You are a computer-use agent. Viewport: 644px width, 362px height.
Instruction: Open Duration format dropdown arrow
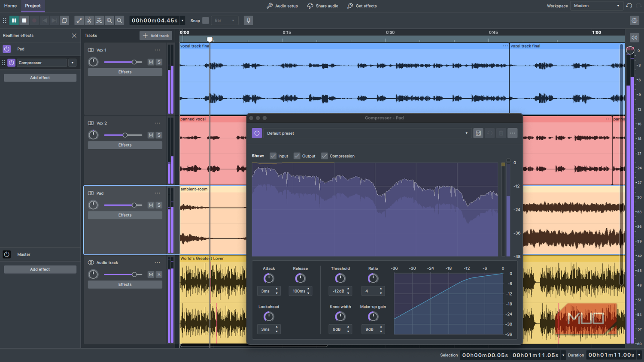(x=639, y=355)
